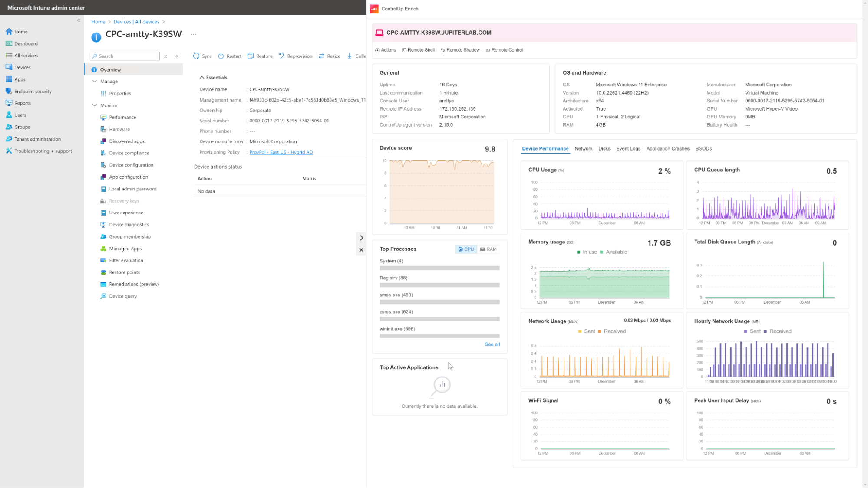Switch to the BSODs tab
Image resolution: width=868 pixels, height=488 pixels.
click(703, 149)
